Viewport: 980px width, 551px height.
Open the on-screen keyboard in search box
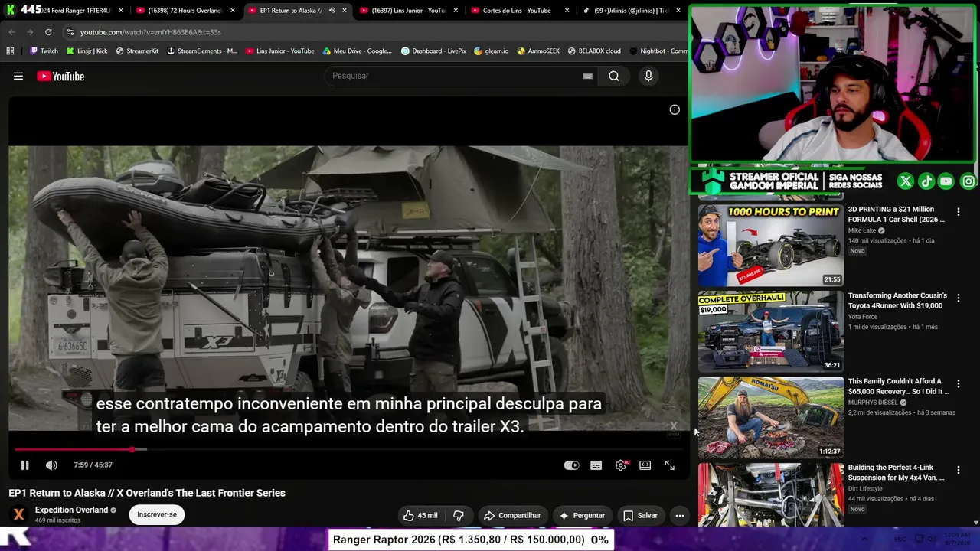coord(587,76)
